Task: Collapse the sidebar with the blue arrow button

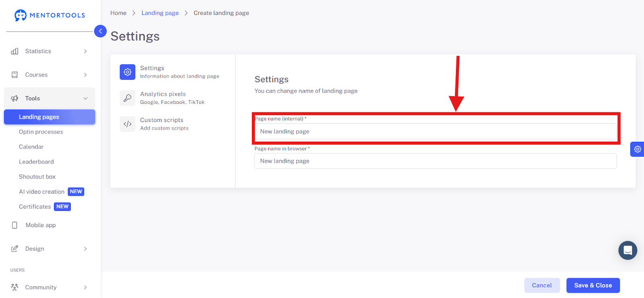Action: 100,31
